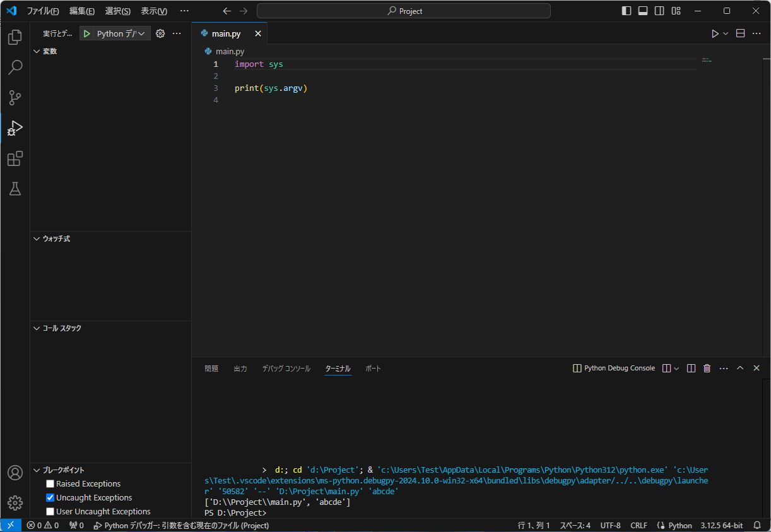Change encoding via UTF-8 status item
The height and width of the screenshot is (532, 771).
pyautogui.click(x=610, y=525)
